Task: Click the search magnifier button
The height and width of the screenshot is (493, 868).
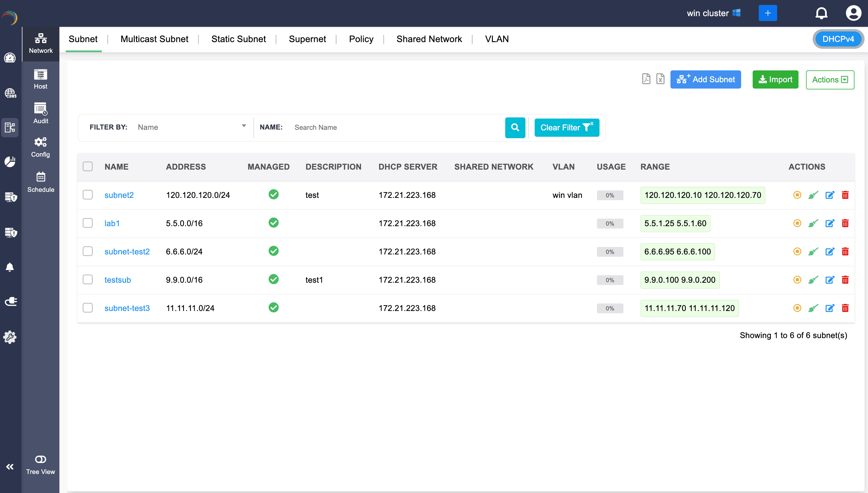Action: 515,128
